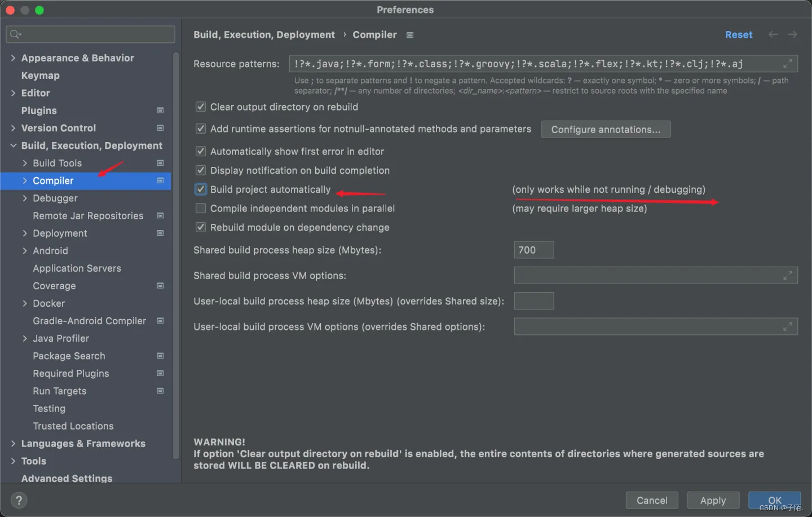
Task: Expand the Debugger node
Action: click(x=25, y=198)
